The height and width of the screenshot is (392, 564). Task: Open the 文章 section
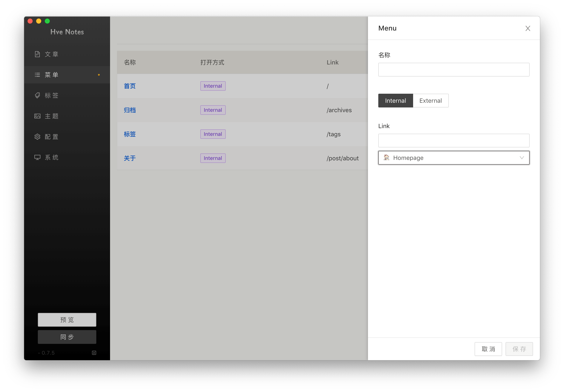pyautogui.click(x=67, y=54)
